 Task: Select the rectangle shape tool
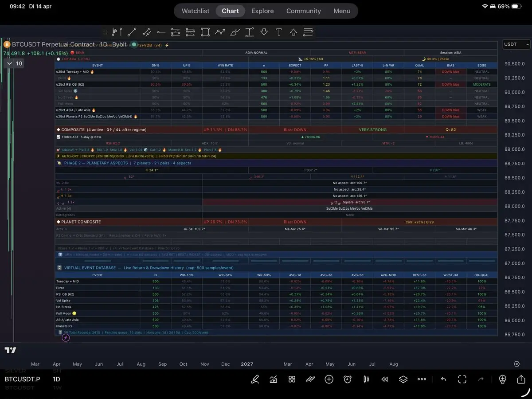[205, 32]
